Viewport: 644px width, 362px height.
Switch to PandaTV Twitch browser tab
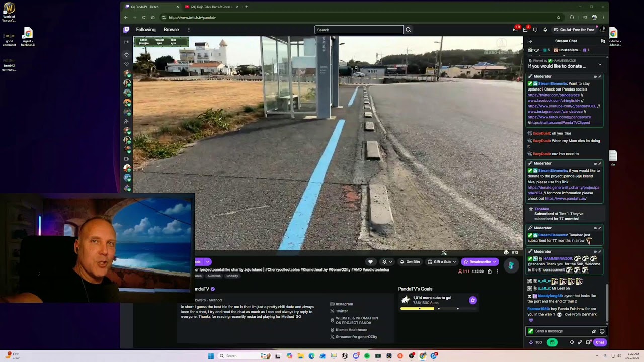(151, 7)
